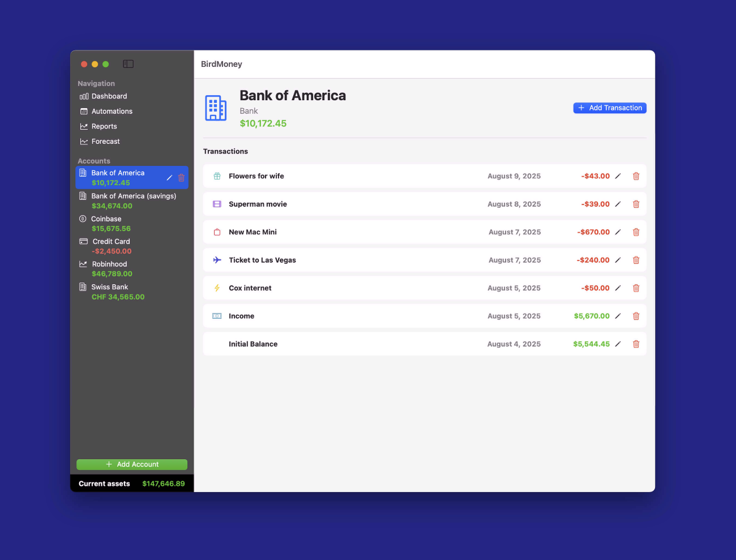Edit the Flowers for wife transaction
This screenshot has width=736, height=560.
tap(618, 176)
